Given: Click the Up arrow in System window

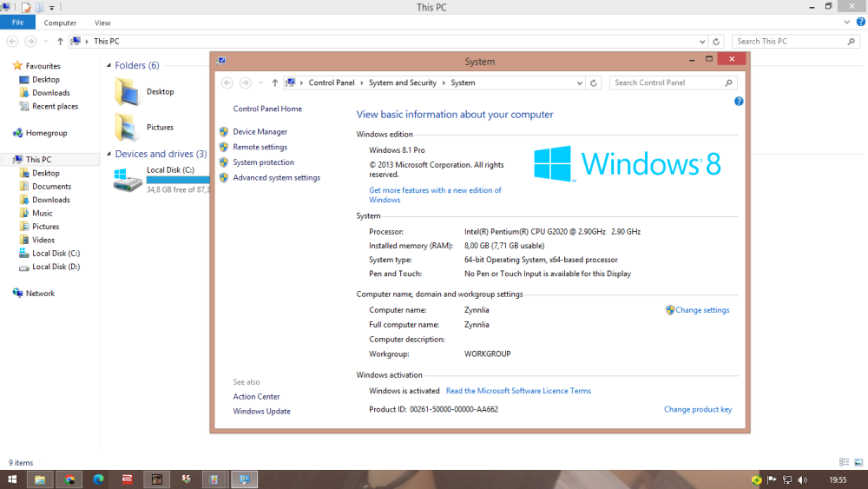Looking at the screenshot, I should pos(274,83).
